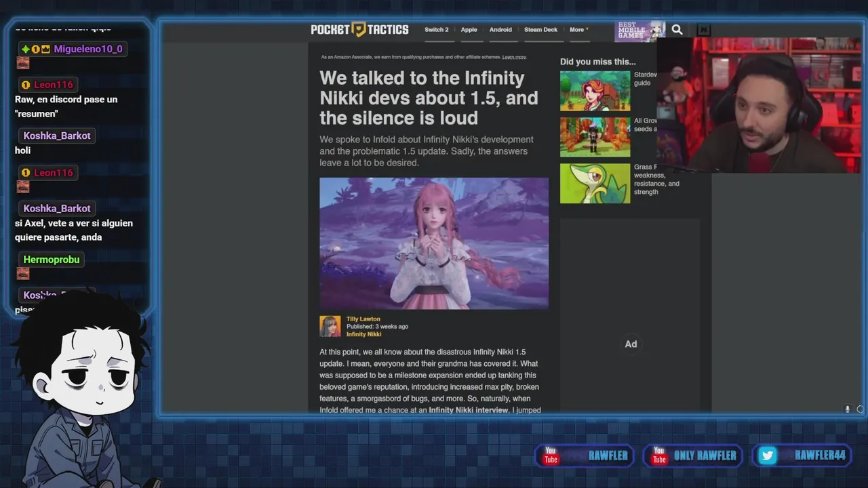868x488 pixels.
Task: Follow the Infinity Nikki interview link in article
Action: (x=468, y=410)
